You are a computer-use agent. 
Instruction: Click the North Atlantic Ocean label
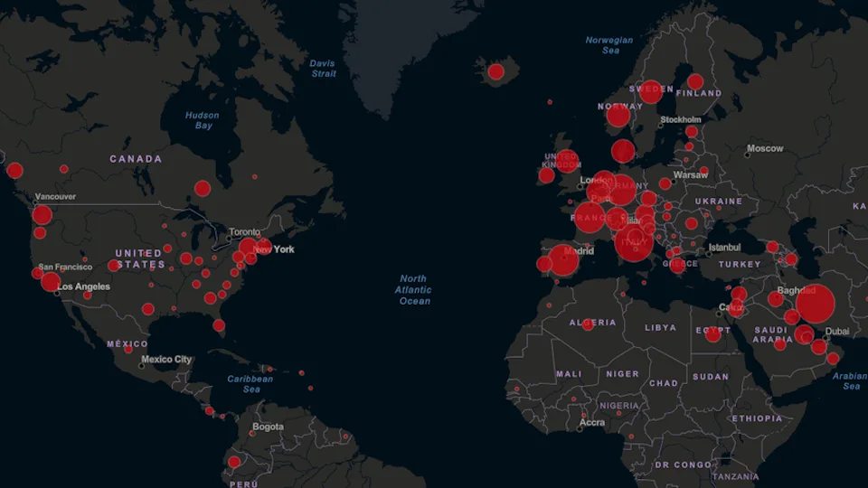click(414, 289)
